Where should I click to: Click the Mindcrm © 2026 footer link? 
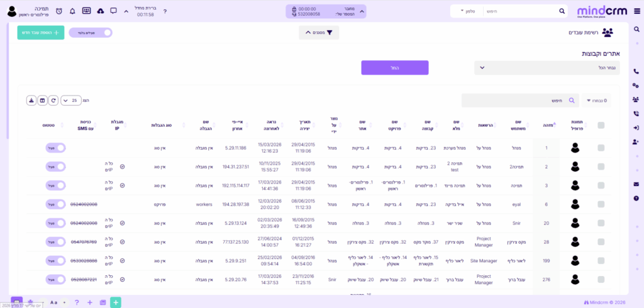(604, 303)
